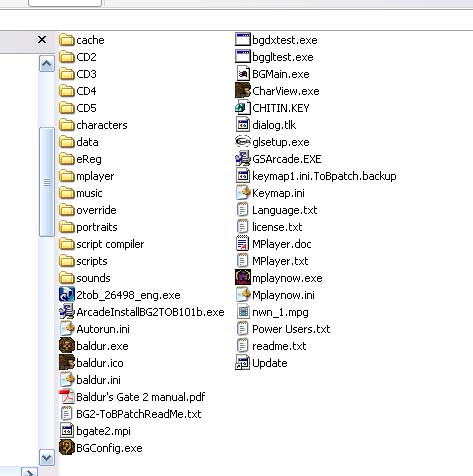The width and height of the screenshot is (473, 476).
Task: Select the override folder icon
Action: 67,210
